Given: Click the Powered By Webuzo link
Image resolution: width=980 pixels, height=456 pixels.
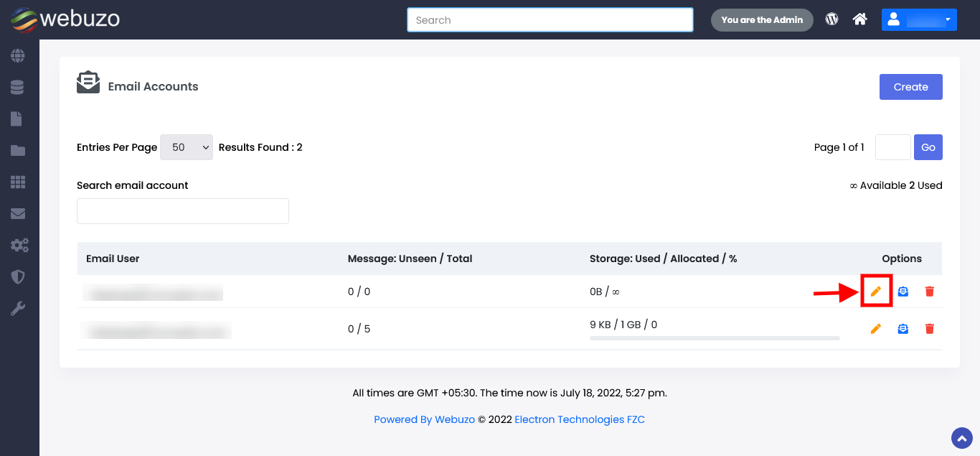Looking at the screenshot, I should [x=424, y=419].
